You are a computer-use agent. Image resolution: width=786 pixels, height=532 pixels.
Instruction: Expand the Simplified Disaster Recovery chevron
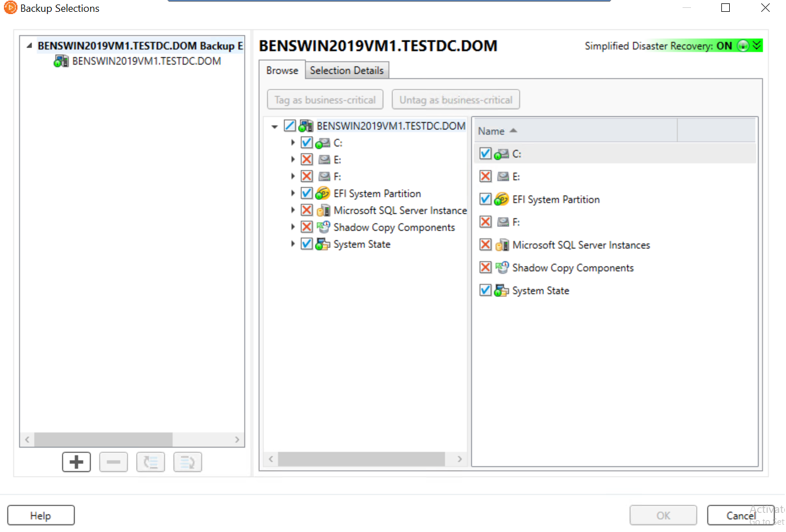(x=757, y=45)
